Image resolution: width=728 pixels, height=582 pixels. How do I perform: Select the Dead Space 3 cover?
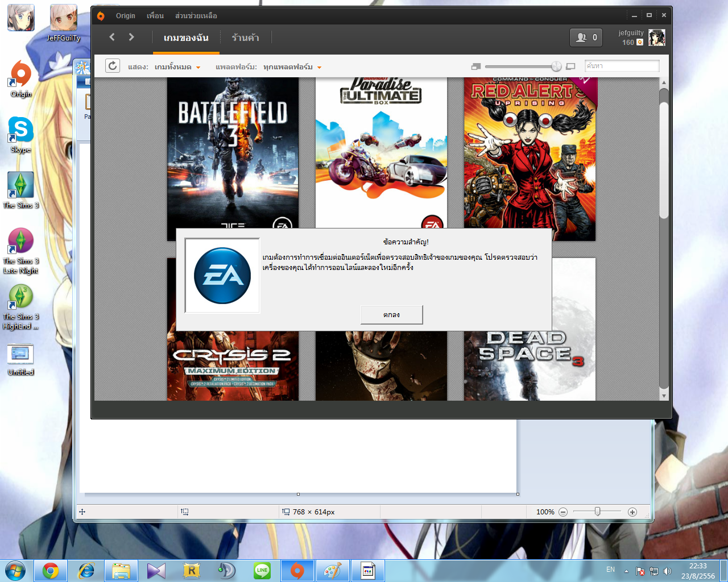[530, 365]
